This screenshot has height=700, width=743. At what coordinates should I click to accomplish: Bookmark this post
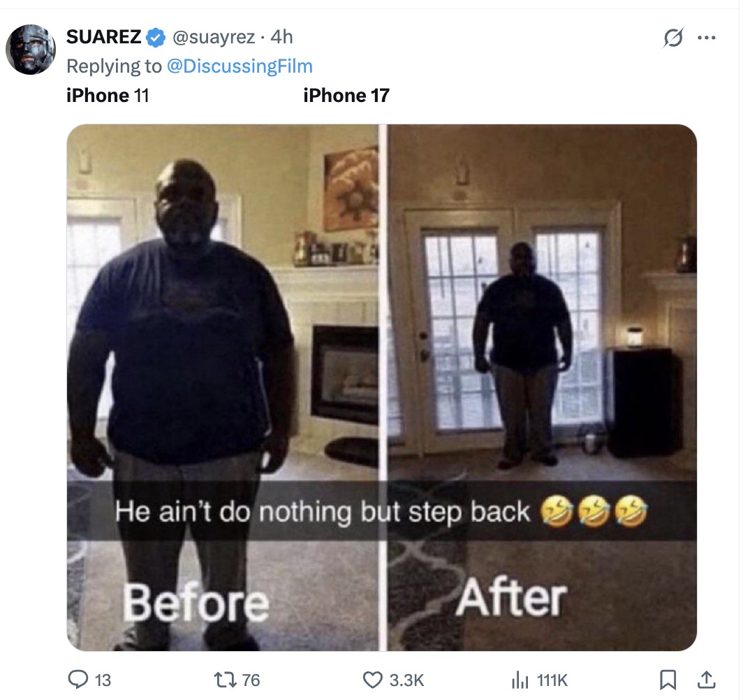pos(668,680)
